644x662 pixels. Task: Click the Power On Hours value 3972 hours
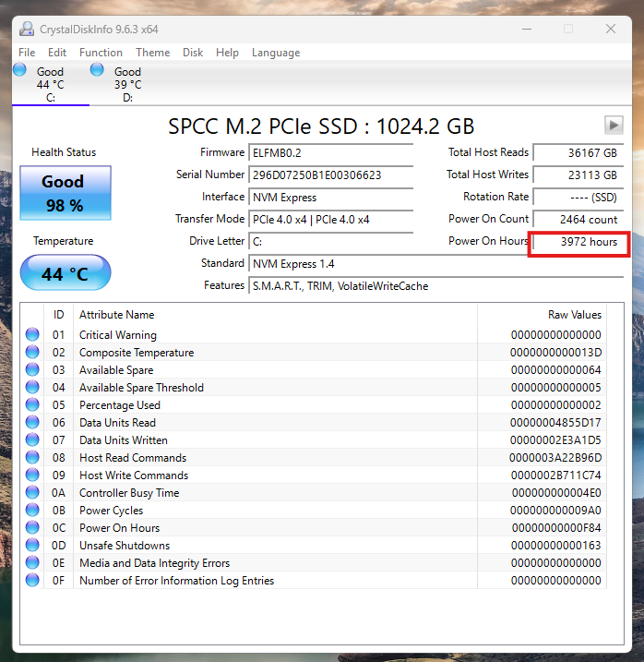coord(578,242)
